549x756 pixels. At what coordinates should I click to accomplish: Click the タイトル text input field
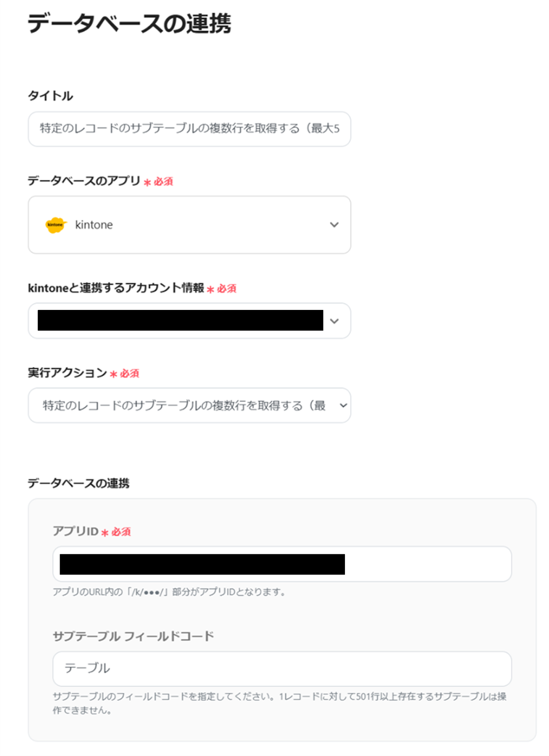189,129
